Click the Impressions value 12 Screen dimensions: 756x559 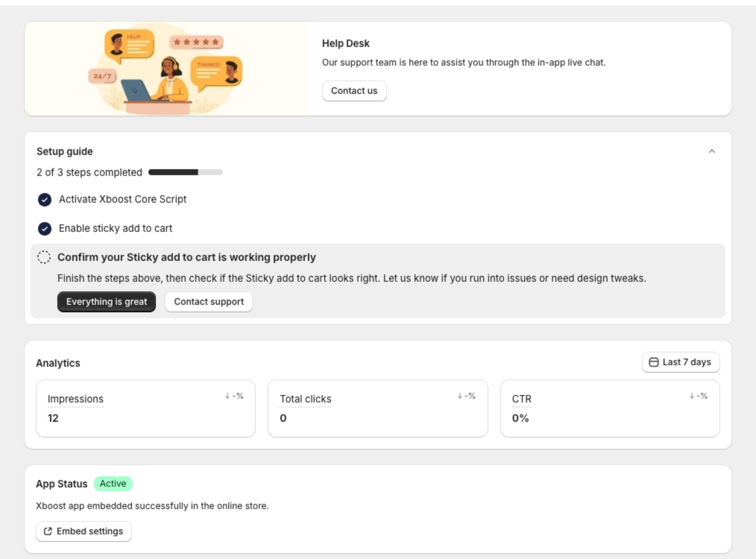coord(53,418)
